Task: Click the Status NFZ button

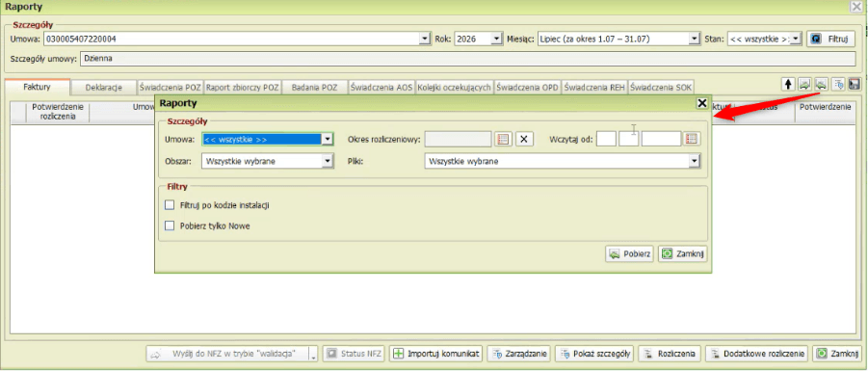Action: 354,354
